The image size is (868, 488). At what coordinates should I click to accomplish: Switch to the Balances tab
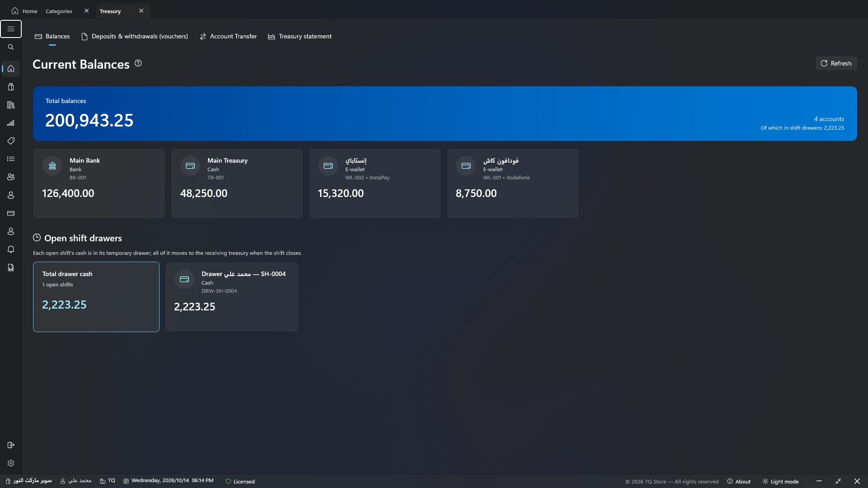[x=52, y=36]
